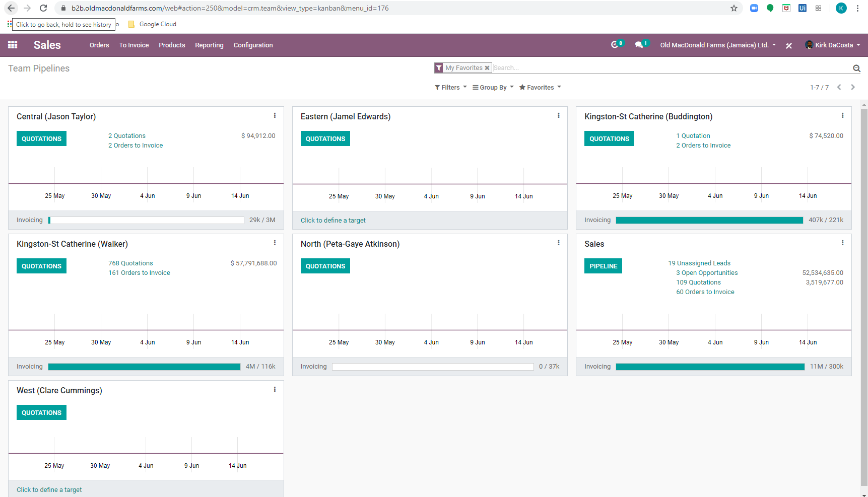Open the Reporting menu

point(209,45)
